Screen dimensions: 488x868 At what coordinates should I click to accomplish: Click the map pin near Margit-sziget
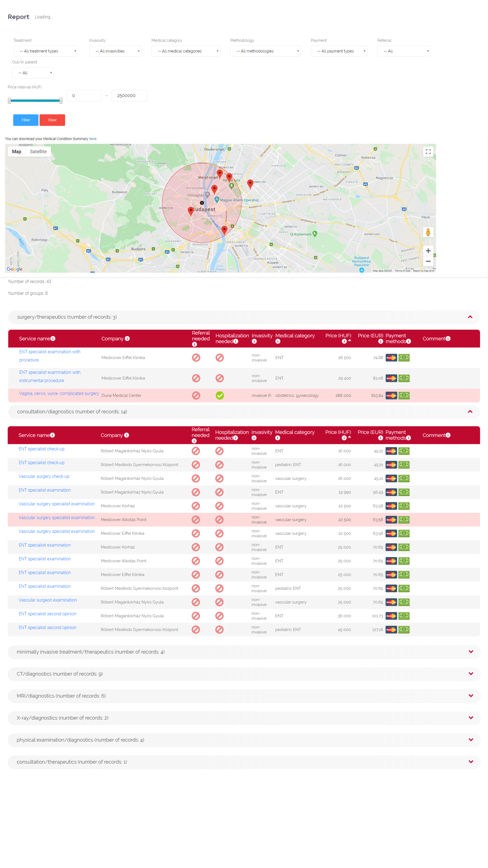219,174
